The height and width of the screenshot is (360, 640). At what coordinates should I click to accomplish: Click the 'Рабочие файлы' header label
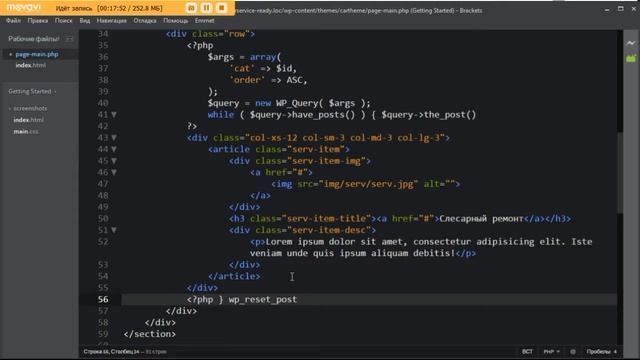[33, 39]
